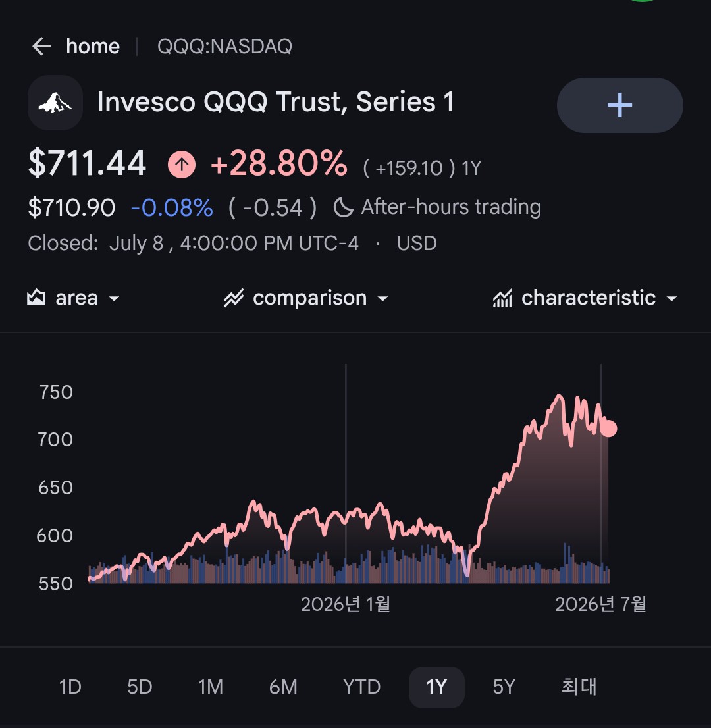Screen dimensions: 711x728
Task: Select the 최대 max range
Action: 579,687
